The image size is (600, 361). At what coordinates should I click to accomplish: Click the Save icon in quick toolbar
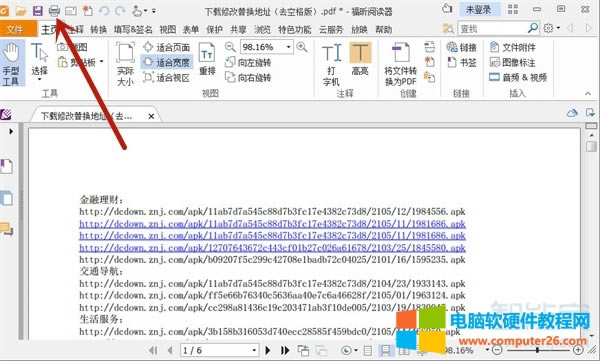click(x=38, y=11)
